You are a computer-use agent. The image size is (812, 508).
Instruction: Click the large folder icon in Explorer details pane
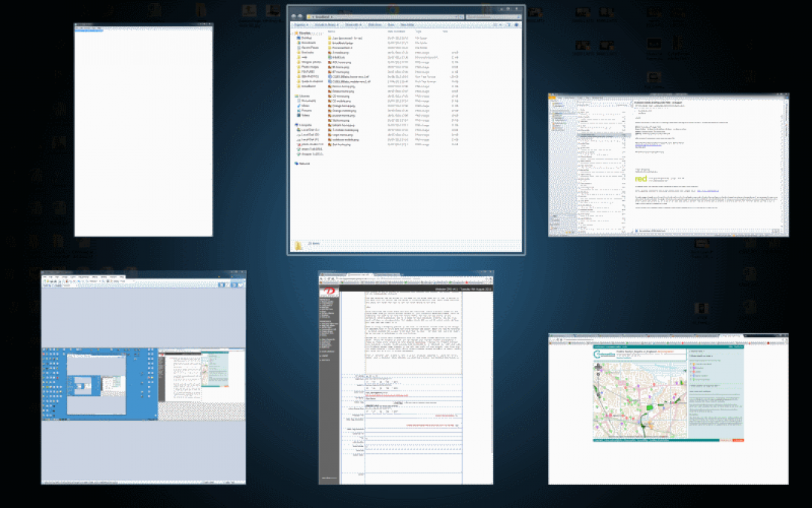[298, 245]
